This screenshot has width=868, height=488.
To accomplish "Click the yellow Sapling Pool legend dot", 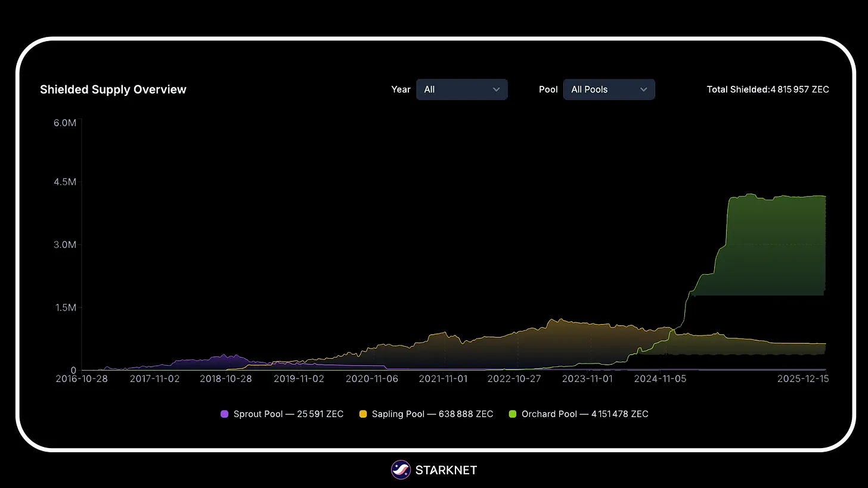I will click(x=363, y=414).
